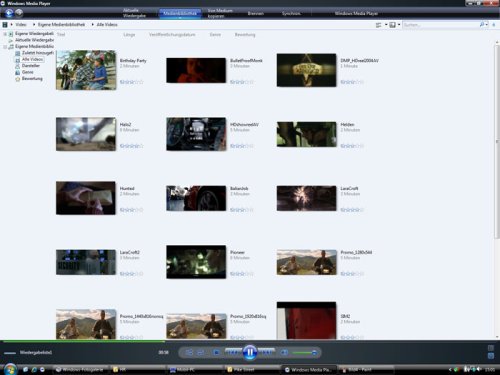500x375 pixels.
Task: Skip to next track button
Action: [266, 352]
